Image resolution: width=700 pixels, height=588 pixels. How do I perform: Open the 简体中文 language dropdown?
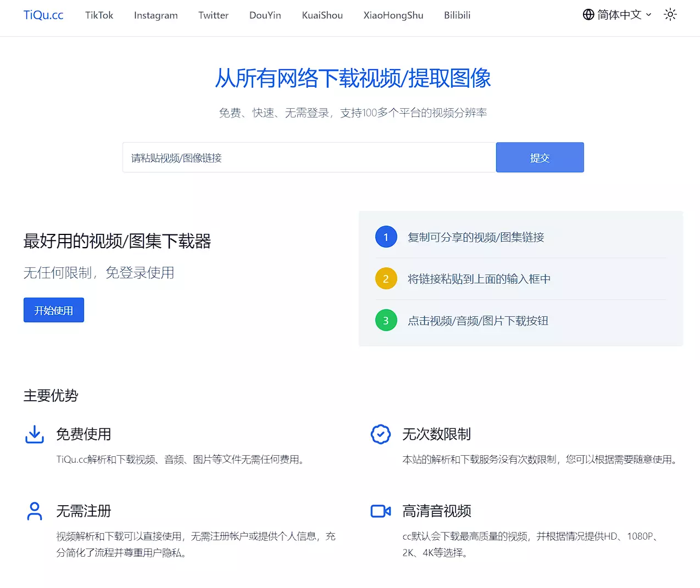619,15
